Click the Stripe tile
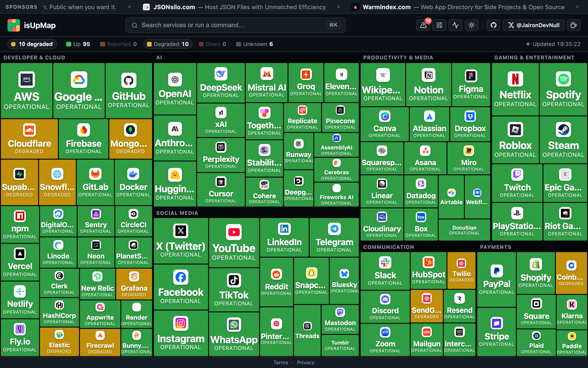 click(x=496, y=332)
